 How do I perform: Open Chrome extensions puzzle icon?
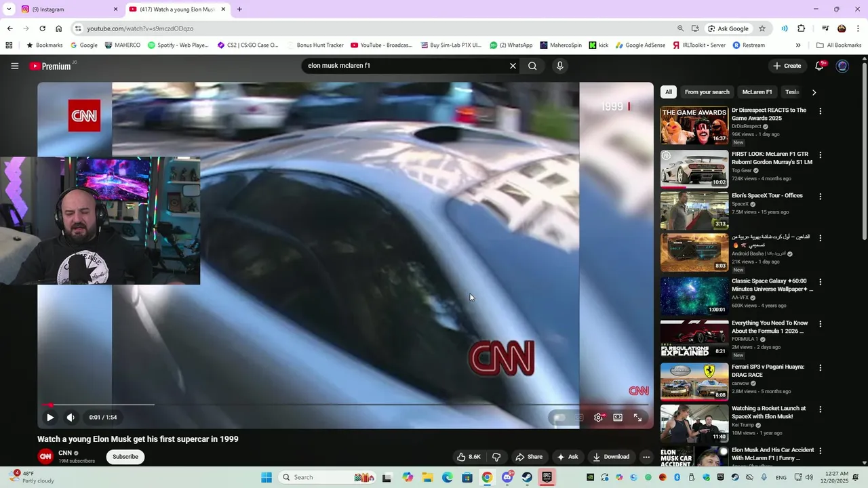point(802,28)
